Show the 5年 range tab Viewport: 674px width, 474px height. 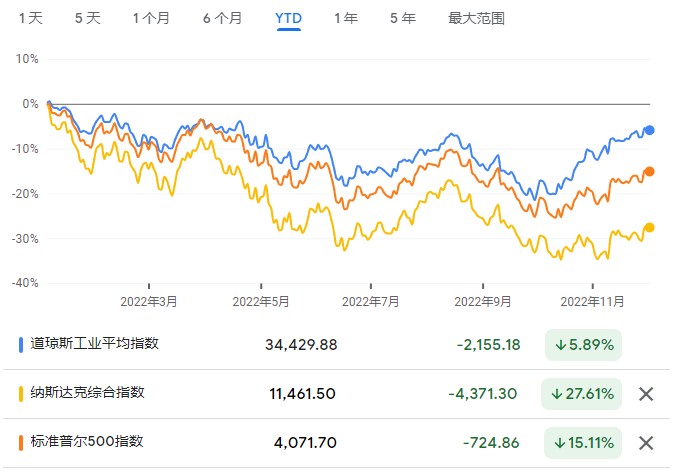click(403, 18)
